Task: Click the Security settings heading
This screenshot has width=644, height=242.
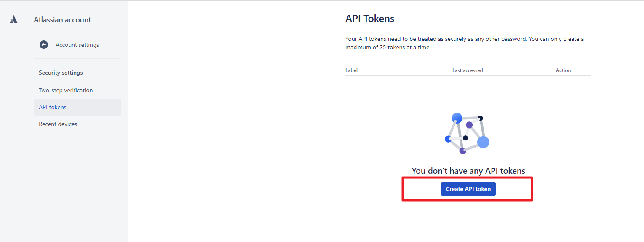Action: [x=61, y=73]
